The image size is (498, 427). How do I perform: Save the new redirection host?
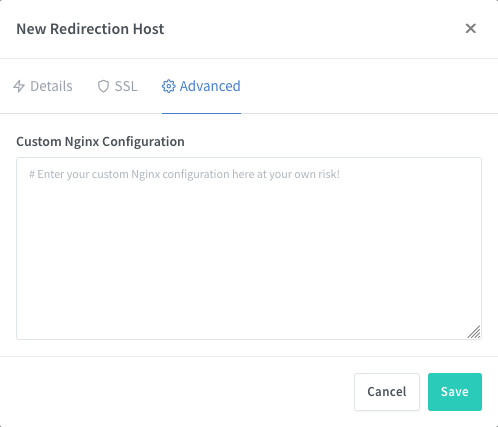pyautogui.click(x=455, y=392)
